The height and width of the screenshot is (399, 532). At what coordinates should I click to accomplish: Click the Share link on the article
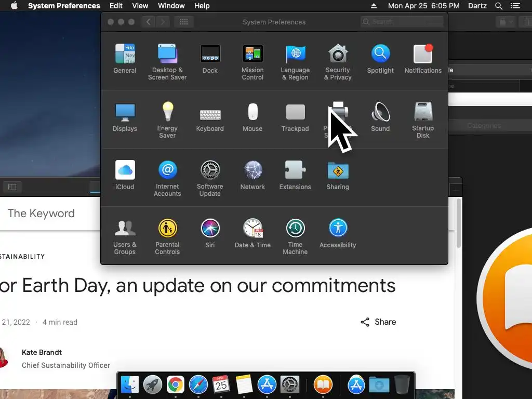tap(378, 322)
